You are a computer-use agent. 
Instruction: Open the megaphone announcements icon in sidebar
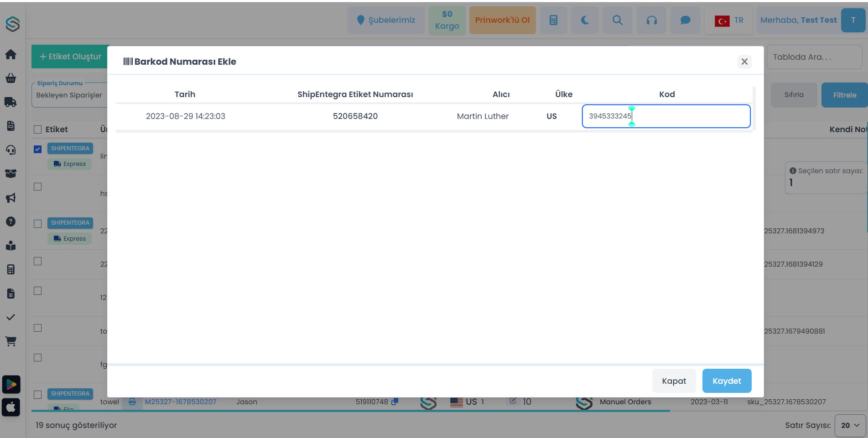pos(11,198)
